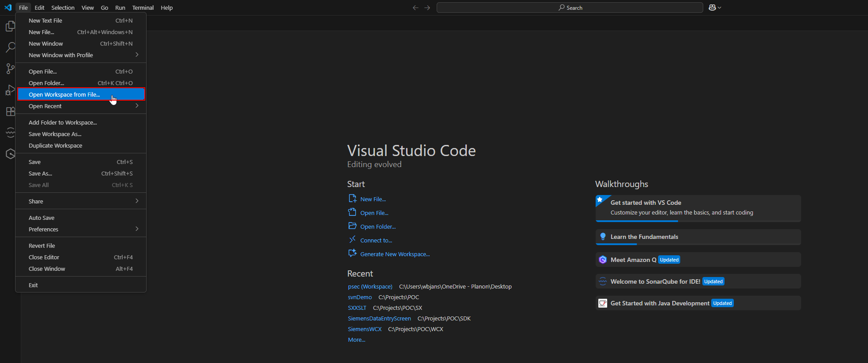Click the Generate New Workspace sparkle icon
The image size is (868, 363).
[x=352, y=254]
